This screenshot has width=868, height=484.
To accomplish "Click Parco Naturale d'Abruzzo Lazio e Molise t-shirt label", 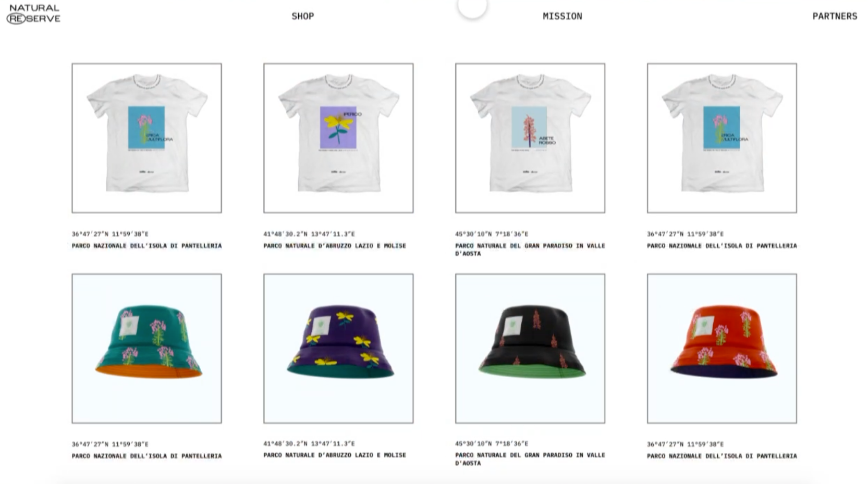I will click(x=335, y=246).
